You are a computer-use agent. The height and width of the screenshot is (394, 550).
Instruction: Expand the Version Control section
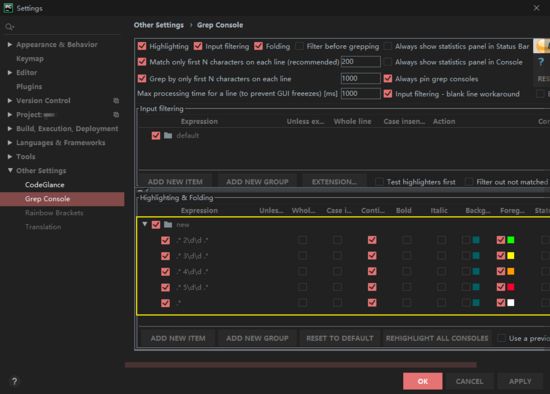10,101
